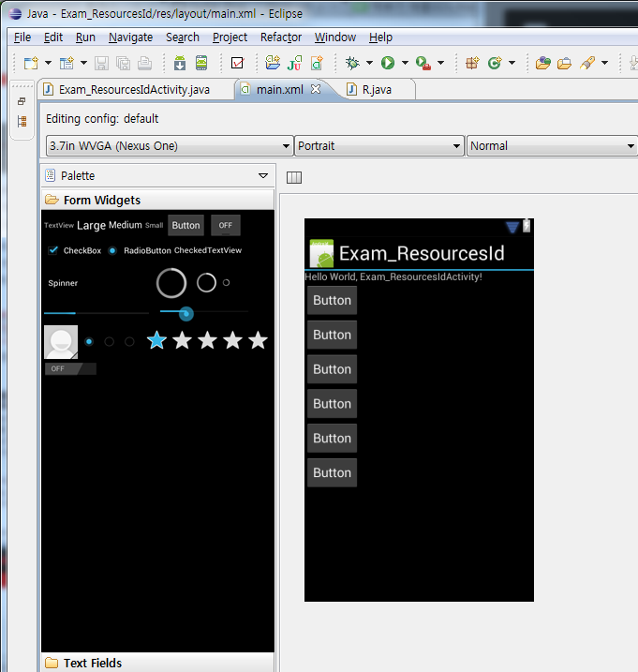
Task: Open the Window menu
Action: coord(335,37)
